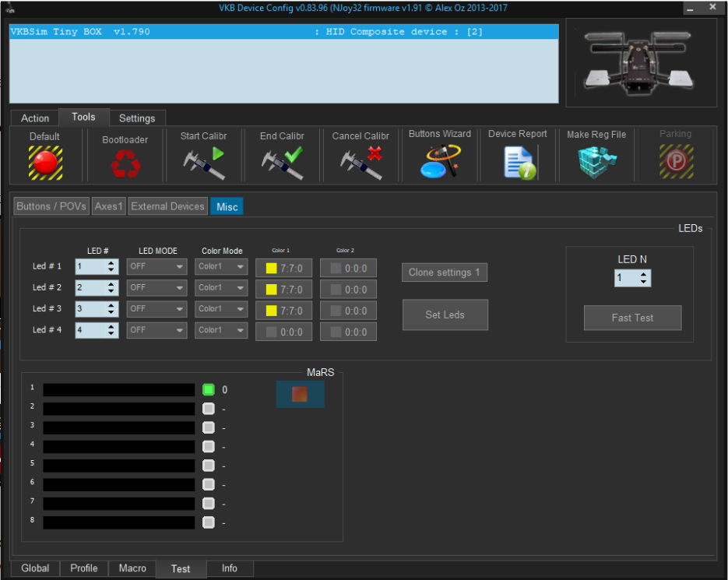This screenshot has width=728, height=580.
Task: Click the Make Reg File cube icon
Action: [597, 163]
